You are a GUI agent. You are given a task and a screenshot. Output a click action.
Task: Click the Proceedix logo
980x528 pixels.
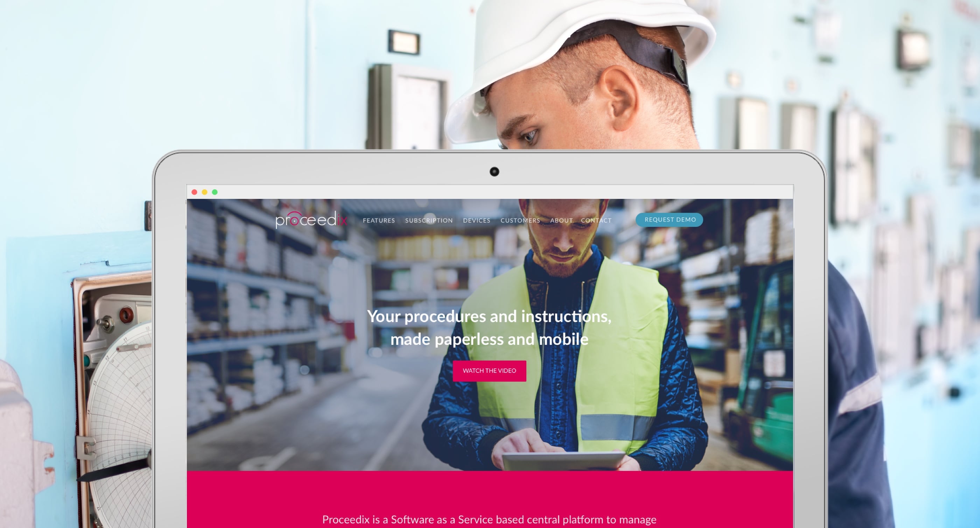[311, 219]
